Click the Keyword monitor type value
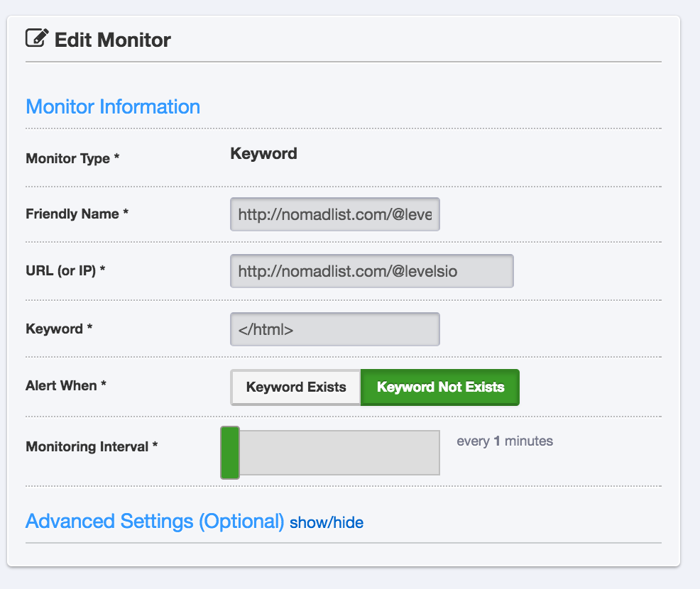 [264, 153]
